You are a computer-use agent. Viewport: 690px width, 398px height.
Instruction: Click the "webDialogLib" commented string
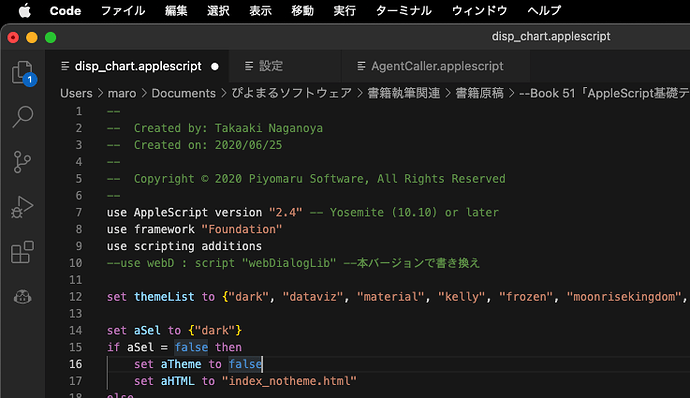click(x=289, y=263)
